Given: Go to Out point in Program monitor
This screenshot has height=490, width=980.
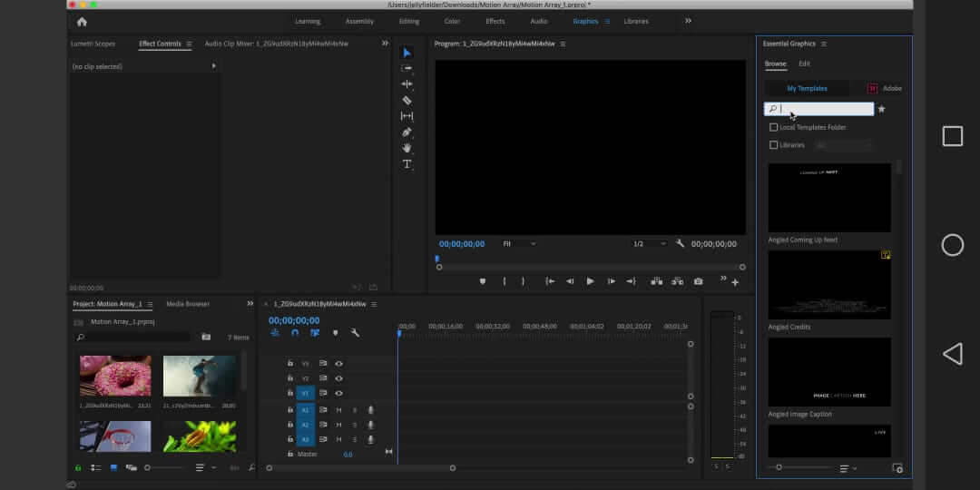Looking at the screenshot, I should coord(632,282).
